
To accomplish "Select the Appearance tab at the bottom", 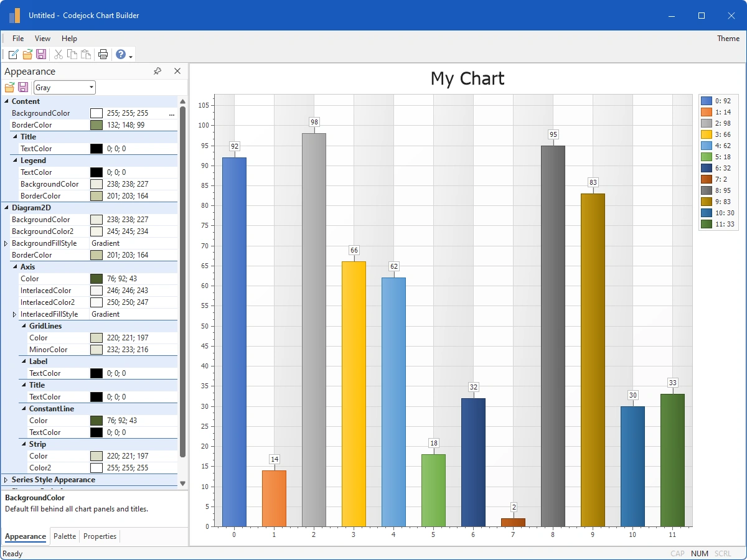I will [x=26, y=536].
